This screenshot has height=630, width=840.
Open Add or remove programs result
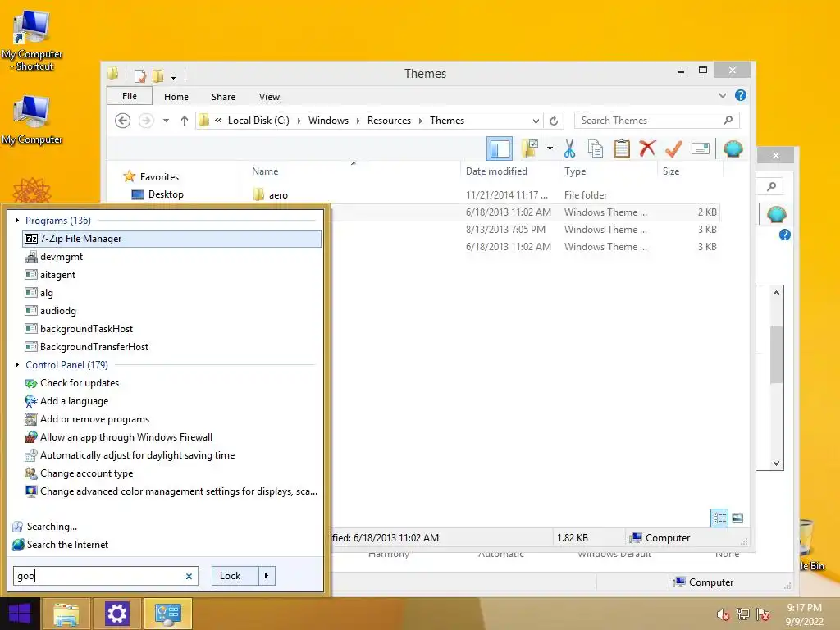tap(171, 419)
